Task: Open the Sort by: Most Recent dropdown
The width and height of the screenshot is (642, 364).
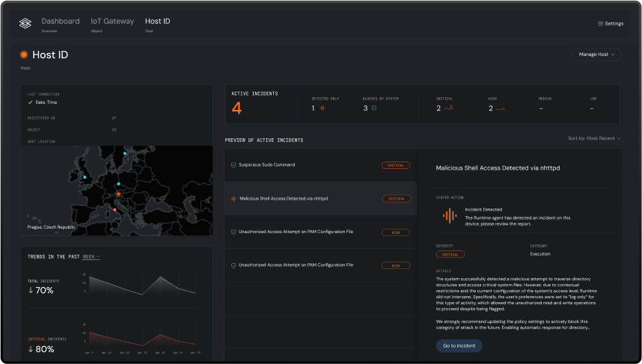Action: point(595,138)
